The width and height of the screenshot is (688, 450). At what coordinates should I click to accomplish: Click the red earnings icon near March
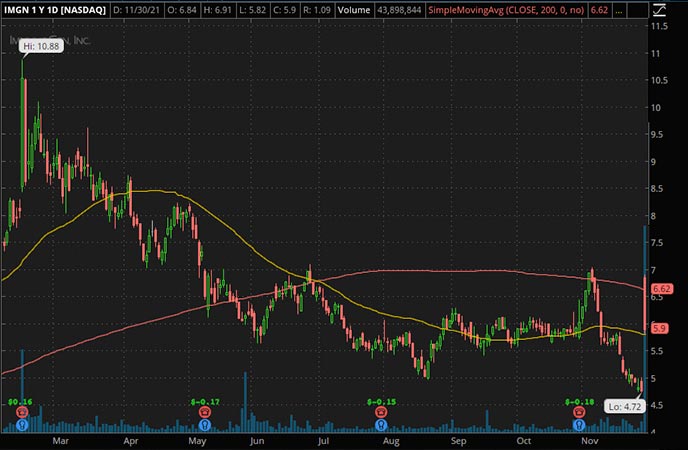[x=20, y=411]
